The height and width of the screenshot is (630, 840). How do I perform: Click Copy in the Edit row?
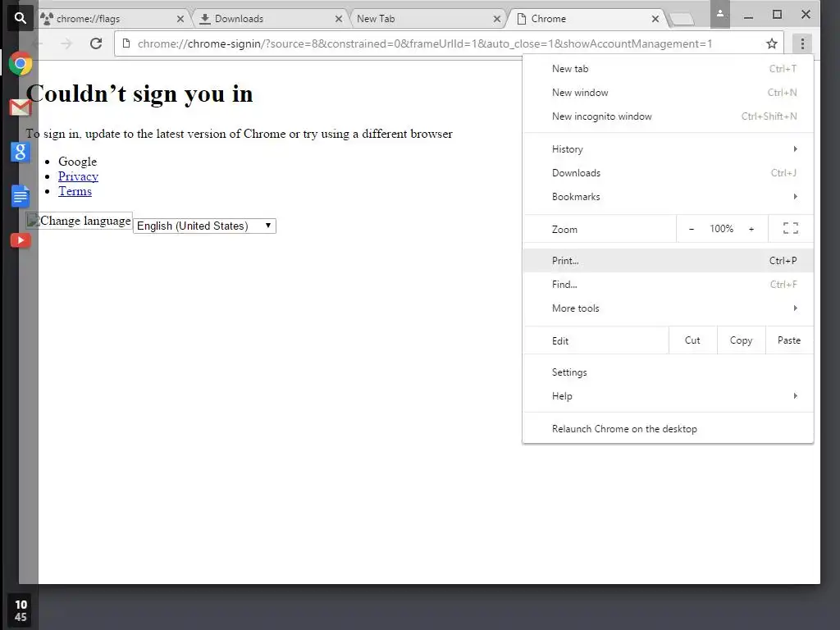(x=741, y=340)
